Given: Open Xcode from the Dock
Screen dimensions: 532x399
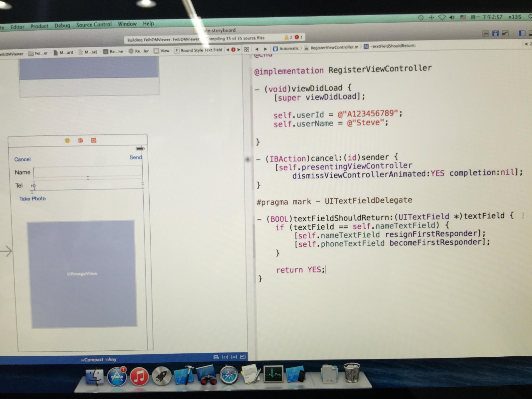Looking at the screenshot, I should (x=184, y=375).
